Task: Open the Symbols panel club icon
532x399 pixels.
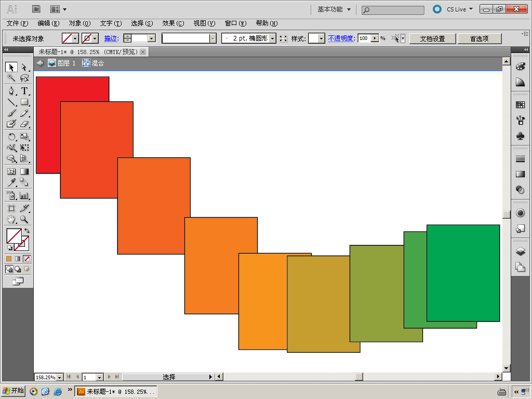Action: 520,136
